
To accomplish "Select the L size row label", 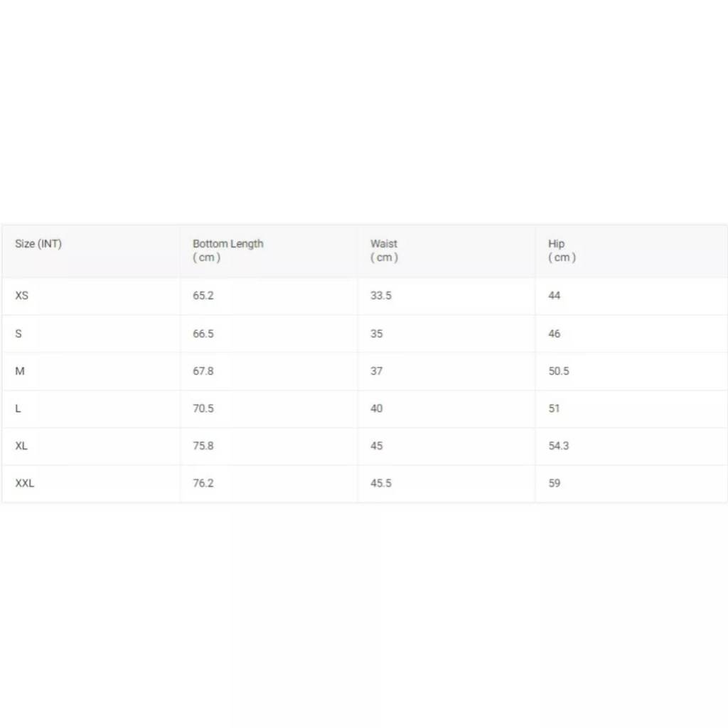I will pos(18,409).
